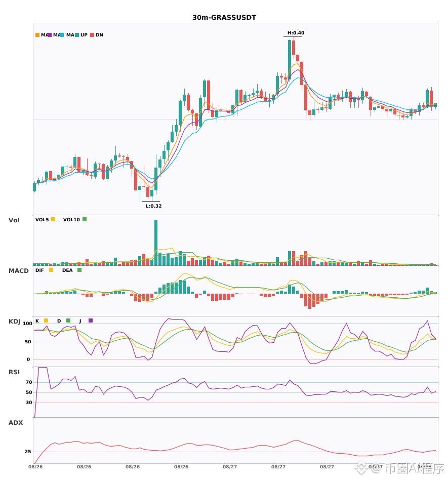This screenshot has width=448, height=481.
Task: Click the DN legend text
Action: click(99, 35)
